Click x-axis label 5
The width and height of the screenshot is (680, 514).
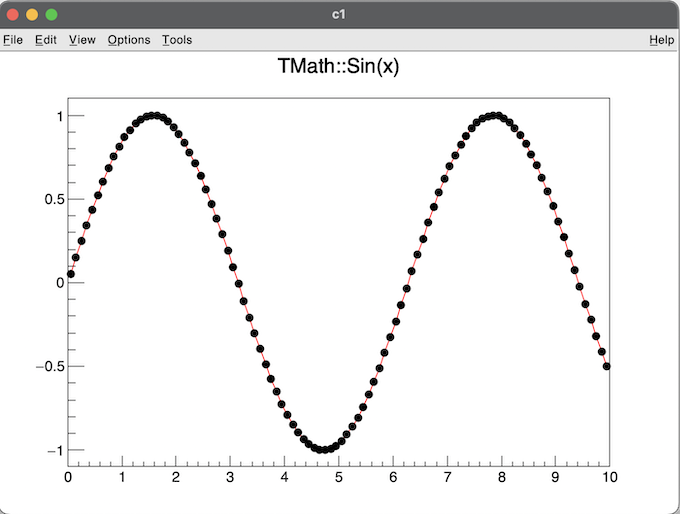pos(339,477)
